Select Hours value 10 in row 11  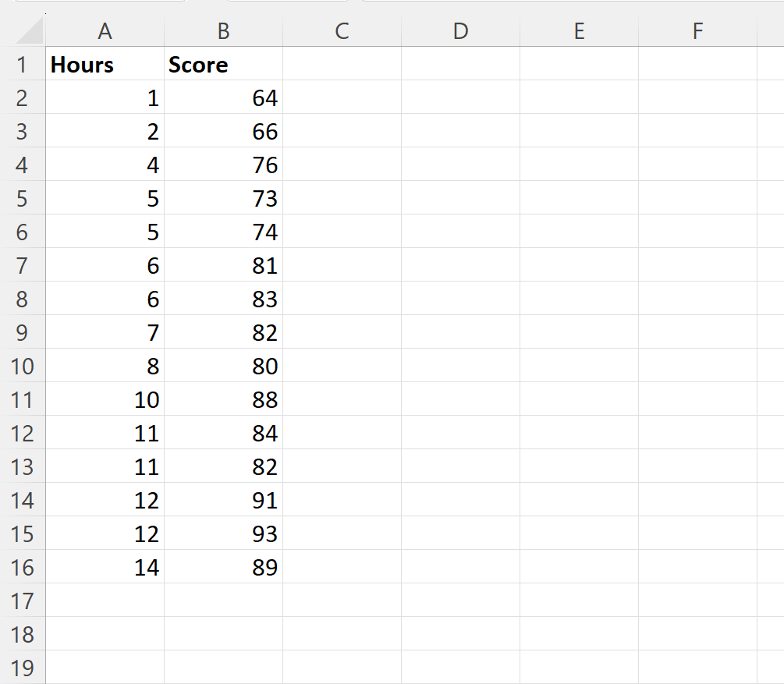point(105,399)
